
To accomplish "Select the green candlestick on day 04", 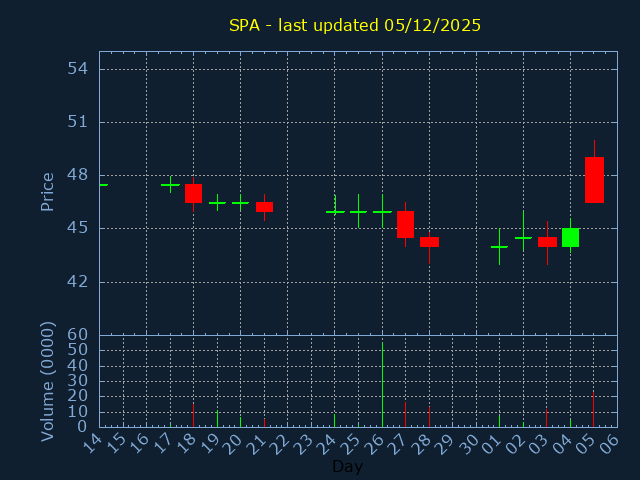I will [x=570, y=237].
